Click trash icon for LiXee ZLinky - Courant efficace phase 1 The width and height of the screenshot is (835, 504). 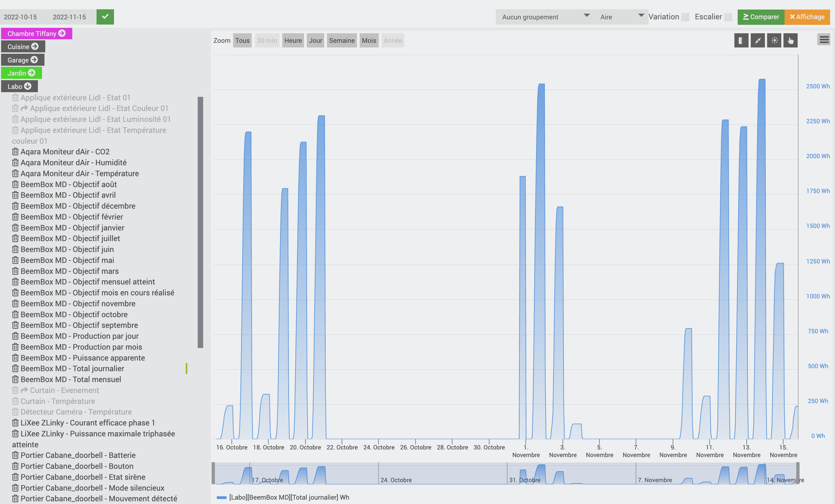pyautogui.click(x=15, y=423)
